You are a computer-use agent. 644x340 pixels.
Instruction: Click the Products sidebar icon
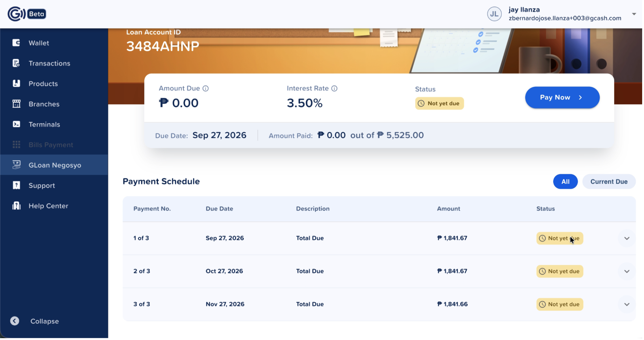click(16, 83)
